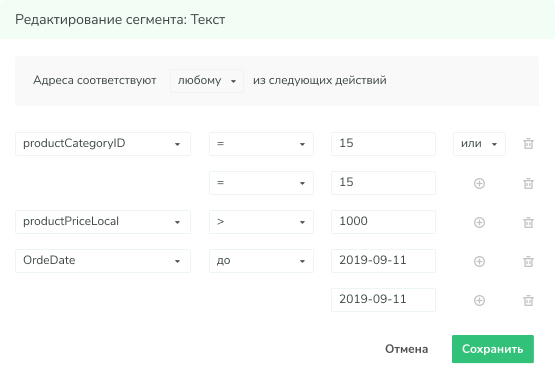Add condition via plus icon in OrdeDate row
The width and height of the screenshot is (555, 382).
479,261
